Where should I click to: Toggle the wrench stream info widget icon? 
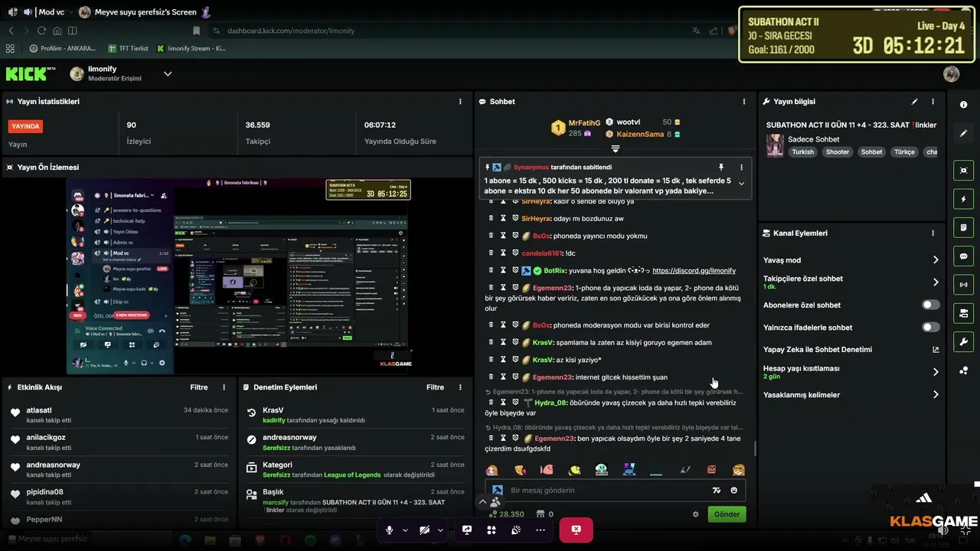coord(963,341)
